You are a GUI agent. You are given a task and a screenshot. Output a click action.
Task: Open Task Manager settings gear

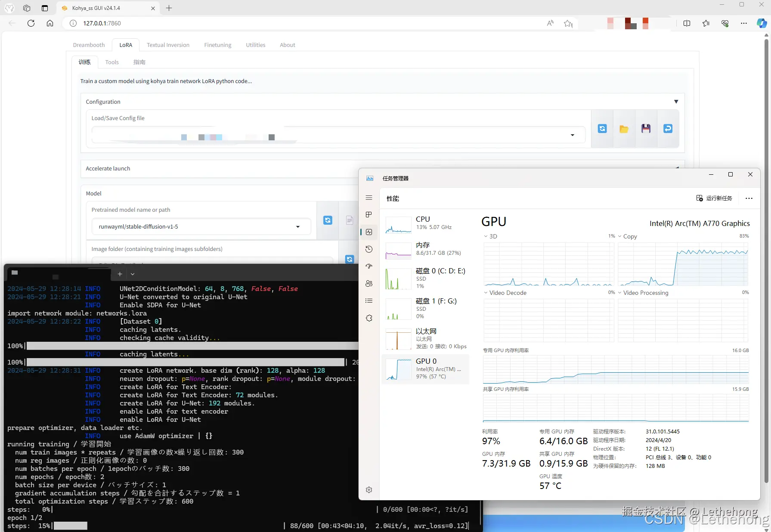(x=369, y=490)
